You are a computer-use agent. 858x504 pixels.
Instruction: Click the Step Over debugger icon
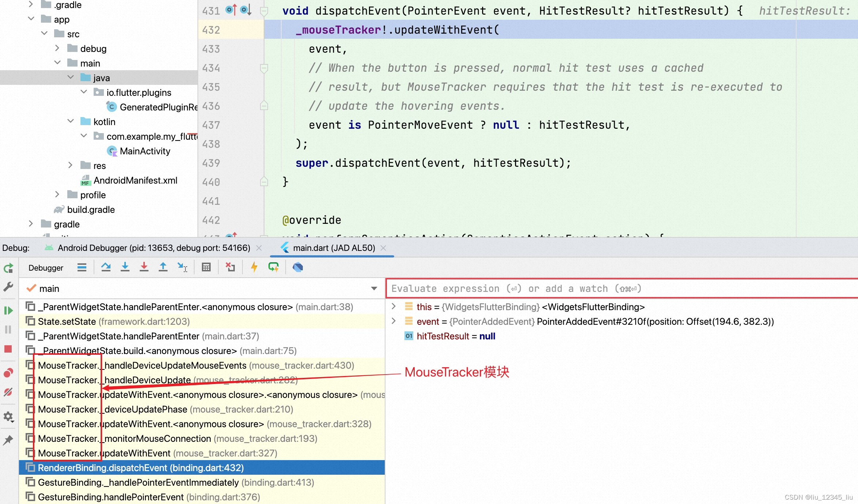[106, 267]
